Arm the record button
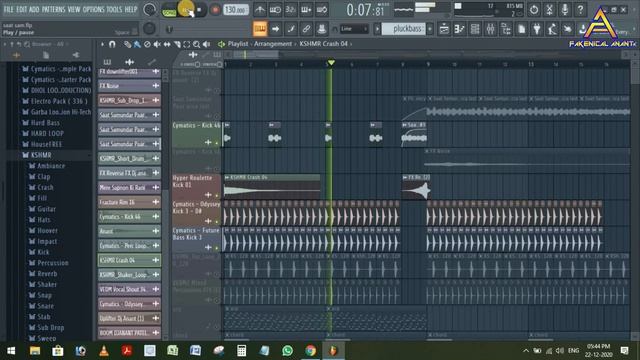 pos(215,10)
